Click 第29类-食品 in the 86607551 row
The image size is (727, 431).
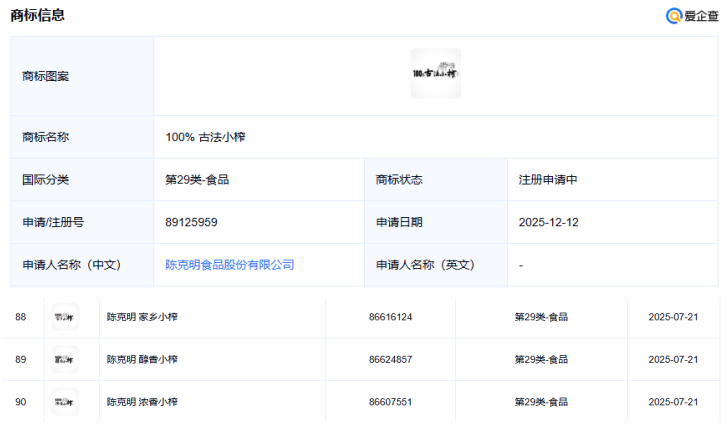(x=541, y=402)
